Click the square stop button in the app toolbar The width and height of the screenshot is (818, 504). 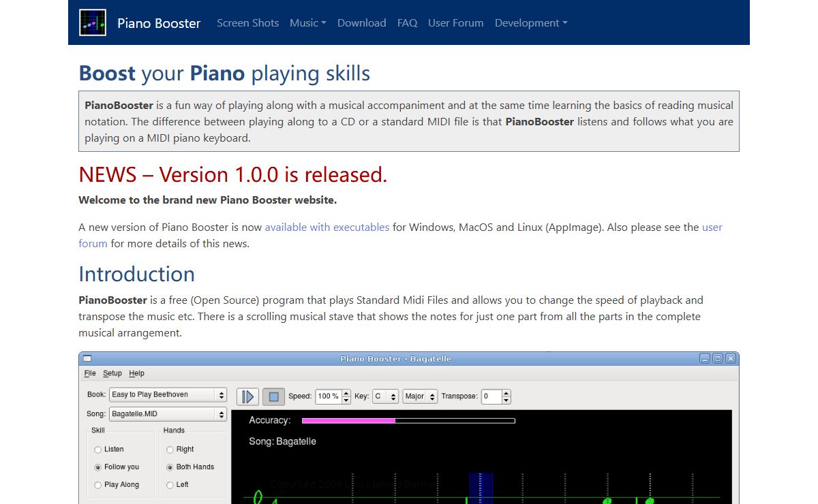pos(273,396)
